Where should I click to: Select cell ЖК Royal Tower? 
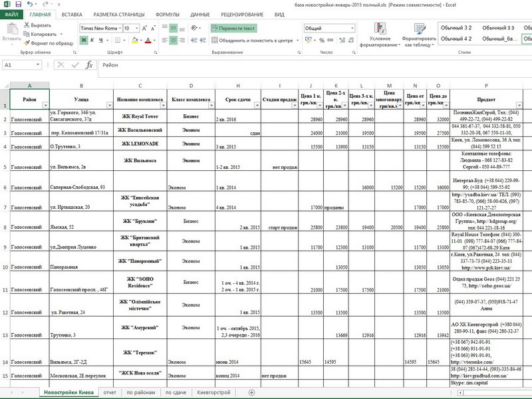point(140,116)
